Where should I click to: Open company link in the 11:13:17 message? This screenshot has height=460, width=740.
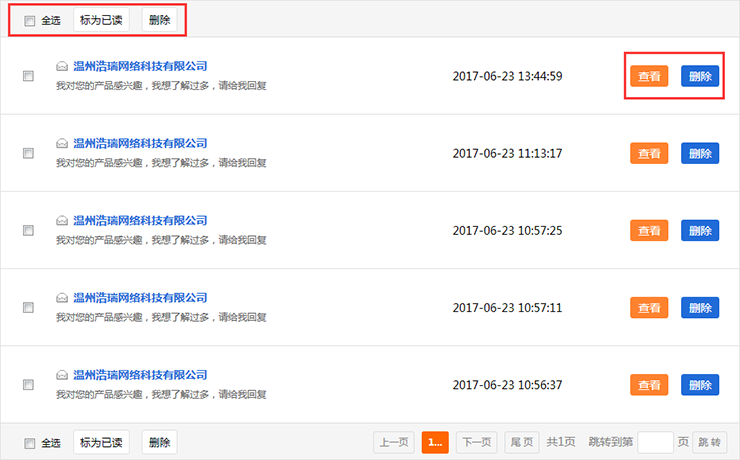pos(140,143)
